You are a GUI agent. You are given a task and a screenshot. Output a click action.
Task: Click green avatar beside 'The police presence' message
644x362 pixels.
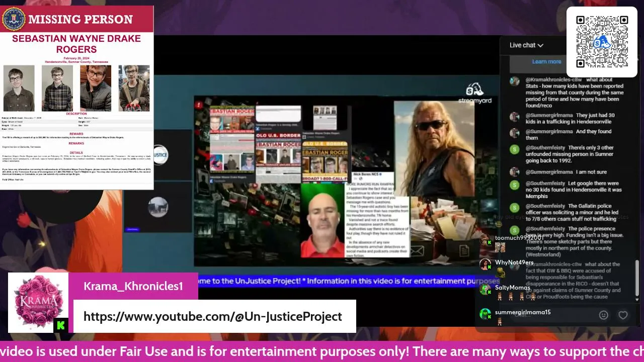[x=514, y=230]
